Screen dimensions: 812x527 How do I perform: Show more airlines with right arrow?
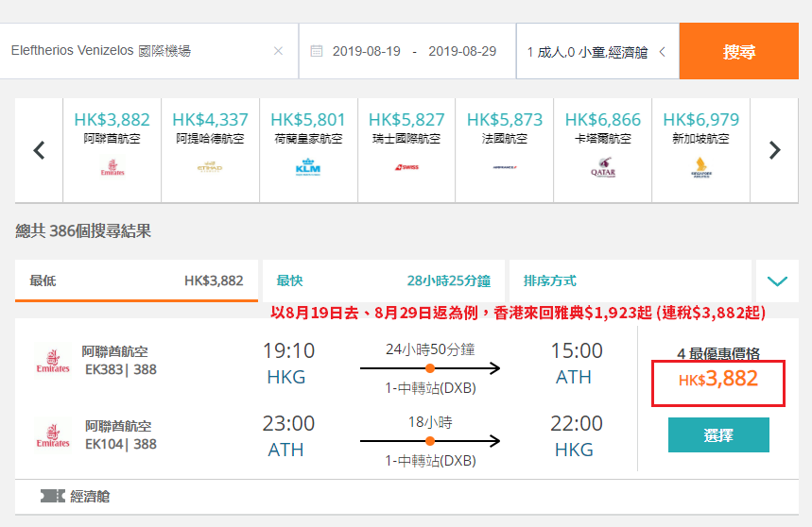click(774, 150)
